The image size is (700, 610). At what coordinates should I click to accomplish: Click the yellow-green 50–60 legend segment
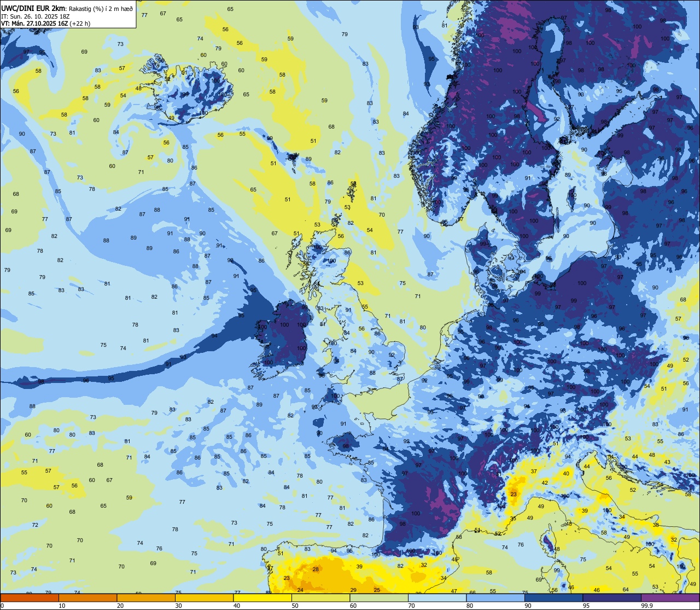(x=320, y=597)
